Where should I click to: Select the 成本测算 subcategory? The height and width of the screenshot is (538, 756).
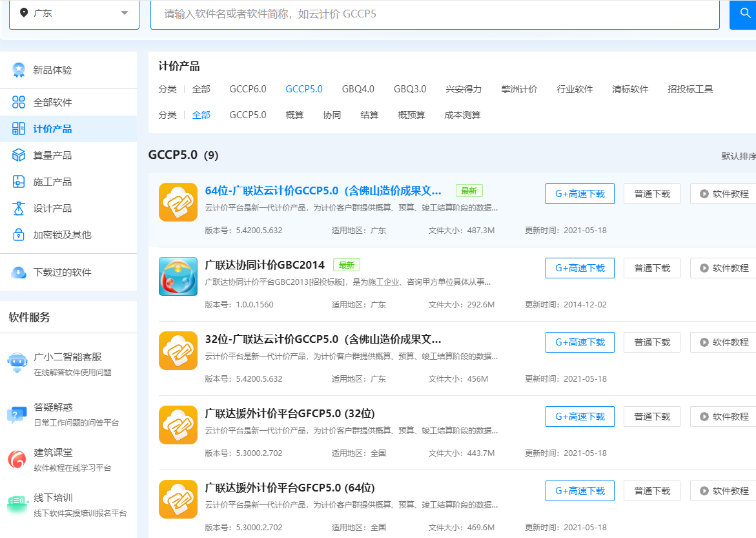point(462,116)
